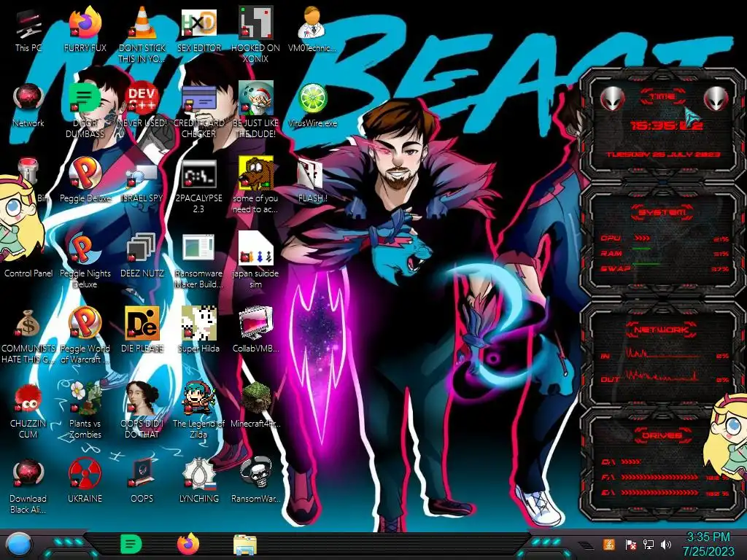Click the orange Java tray icon
This screenshot has height=560, width=747.
(609, 544)
